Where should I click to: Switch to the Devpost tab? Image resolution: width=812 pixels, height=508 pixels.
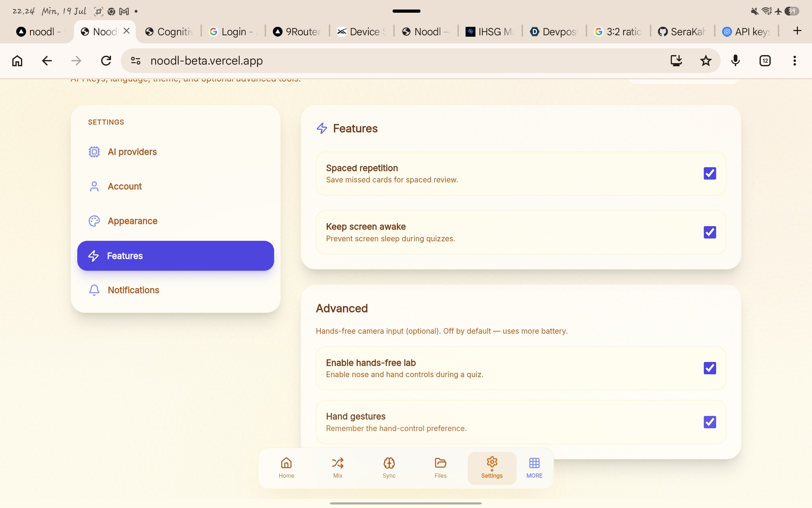coord(554,32)
